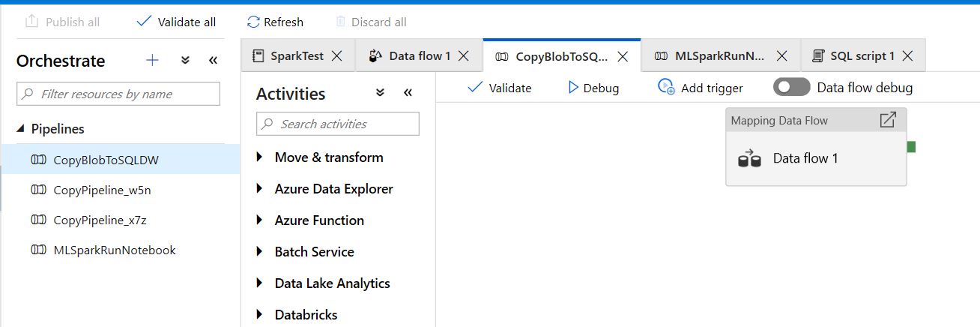Image resolution: width=980 pixels, height=327 pixels.
Task: Collapse the Orchestrate panel
Action: click(213, 61)
